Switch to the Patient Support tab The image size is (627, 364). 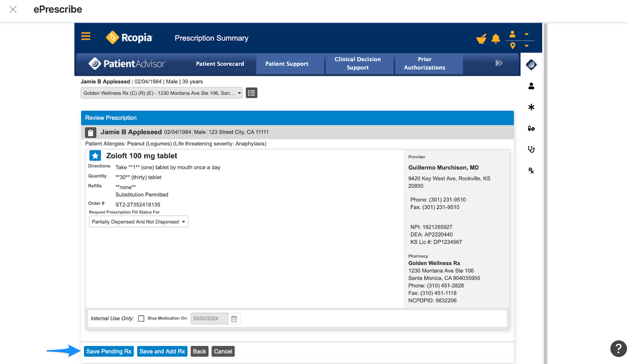290,64
